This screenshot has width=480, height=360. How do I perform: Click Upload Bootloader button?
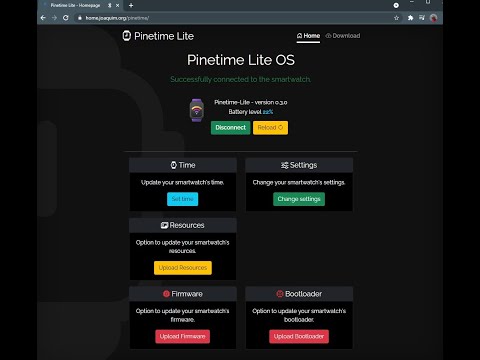point(299,336)
